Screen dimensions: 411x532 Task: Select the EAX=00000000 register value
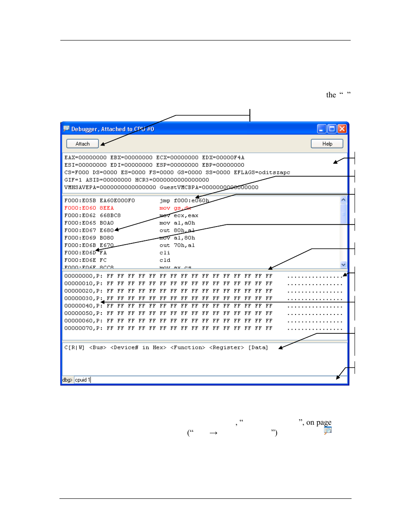(x=85, y=158)
